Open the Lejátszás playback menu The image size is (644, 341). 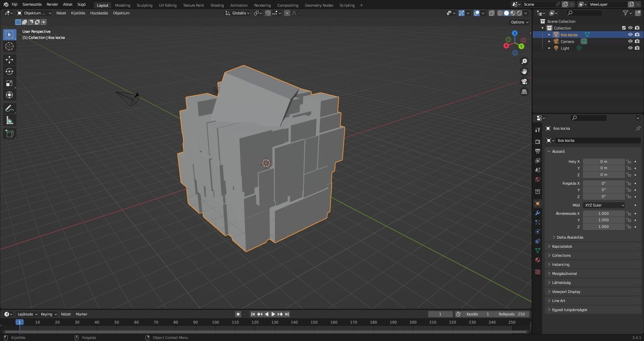point(27,314)
